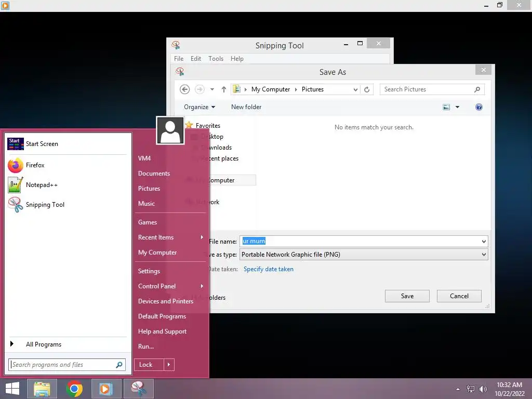Image resolution: width=532 pixels, height=399 pixels.
Task: Click the Favorites star icon
Action: coord(189,125)
